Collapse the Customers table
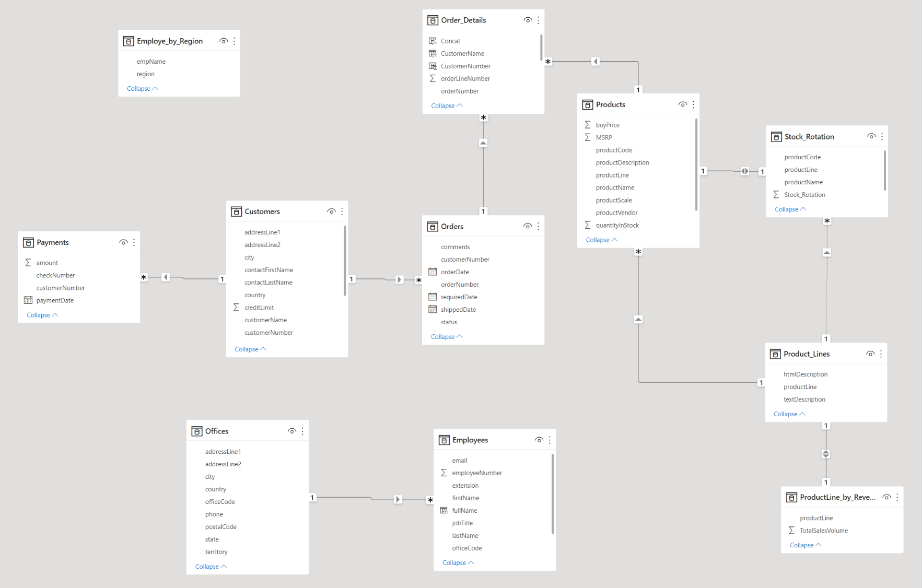 (250, 349)
